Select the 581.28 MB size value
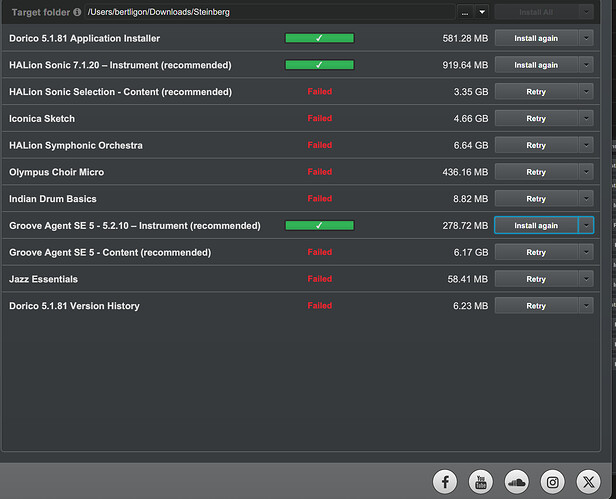This screenshot has width=616, height=499. pyautogui.click(x=466, y=38)
